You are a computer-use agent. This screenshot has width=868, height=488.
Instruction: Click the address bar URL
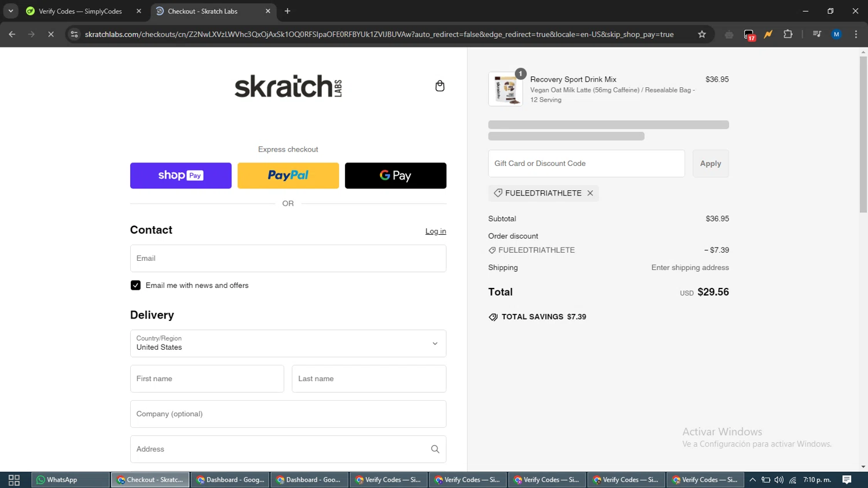point(379,34)
